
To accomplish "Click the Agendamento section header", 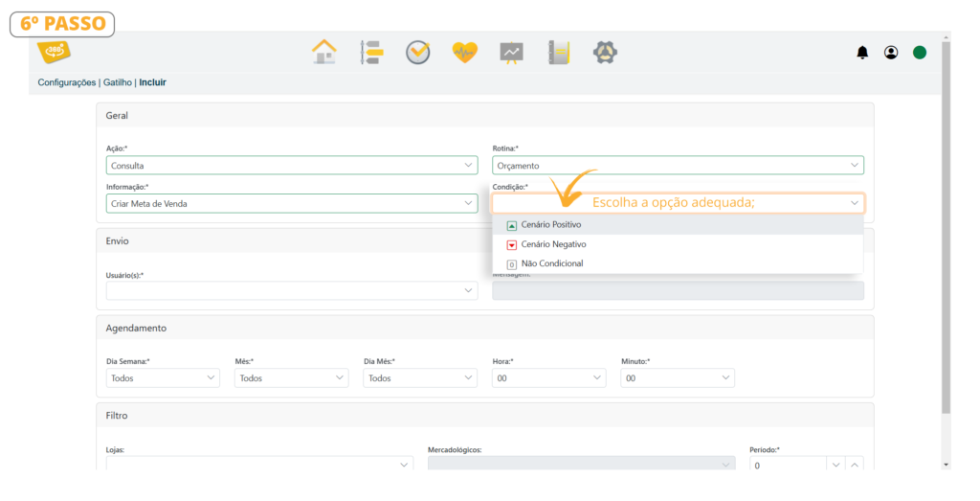I will (485, 328).
